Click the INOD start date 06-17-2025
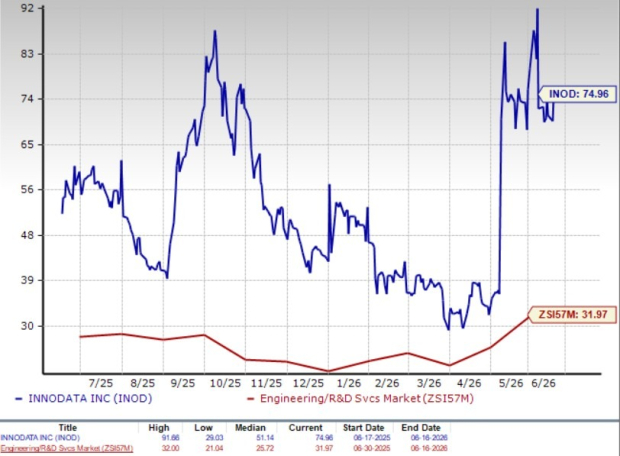The image size is (620, 456). pyautogui.click(x=372, y=438)
